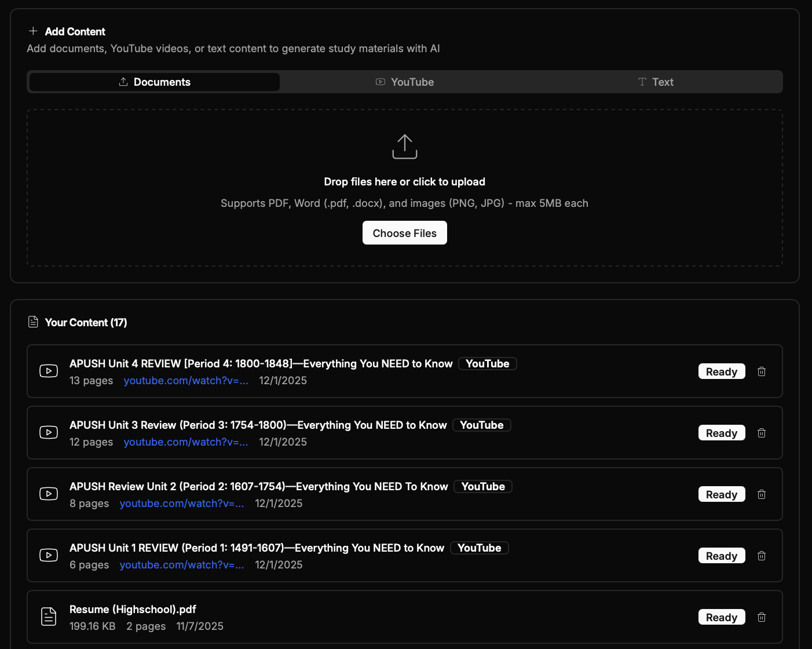Image resolution: width=812 pixels, height=649 pixels.
Task: Click the YouTube badge beside APUSH Unit 3 Review
Action: (x=481, y=425)
